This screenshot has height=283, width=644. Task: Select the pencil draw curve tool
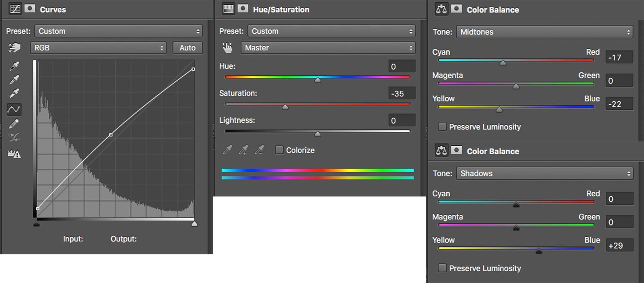click(x=14, y=123)
